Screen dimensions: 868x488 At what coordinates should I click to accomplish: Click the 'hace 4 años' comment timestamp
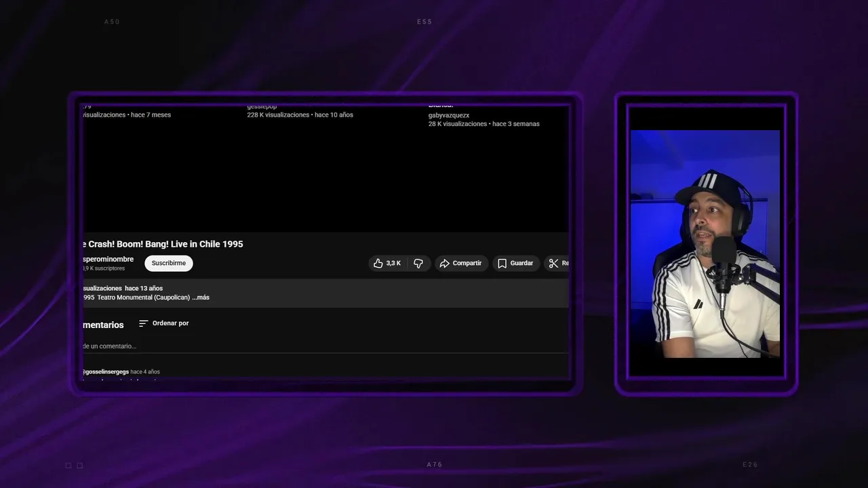click(145, 371)
